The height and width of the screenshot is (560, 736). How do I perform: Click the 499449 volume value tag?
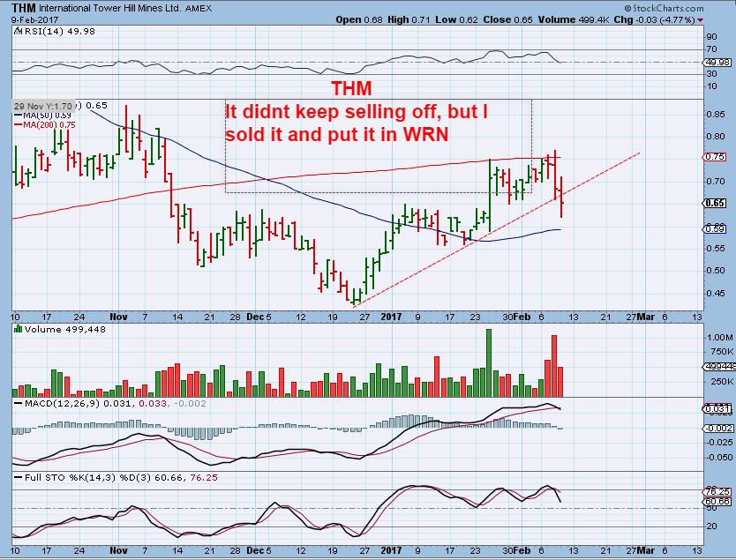(x=719, y=367)
